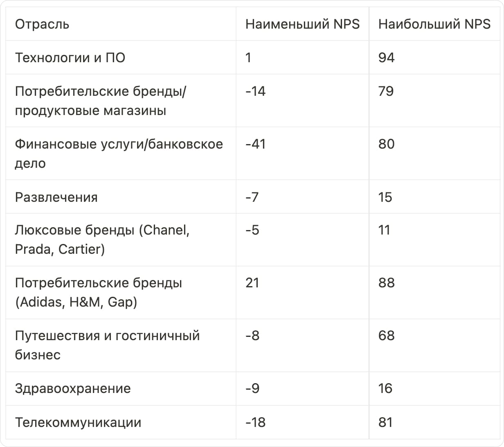Select the "Потребительские бренды/продуктовые магазины" cell
504x447 pixels.
[100, 101]
